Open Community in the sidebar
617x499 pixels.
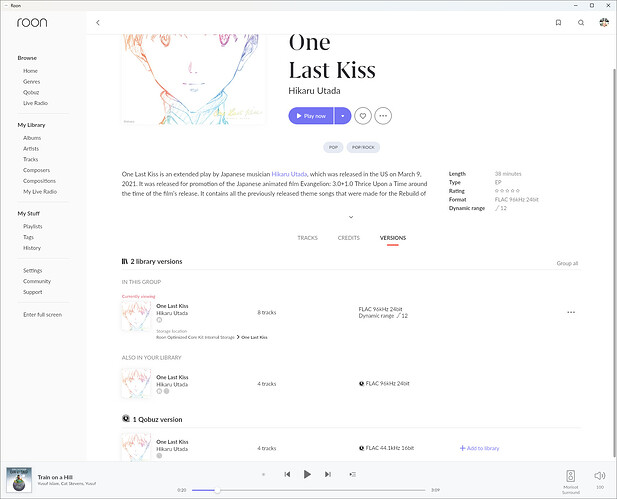37,281
